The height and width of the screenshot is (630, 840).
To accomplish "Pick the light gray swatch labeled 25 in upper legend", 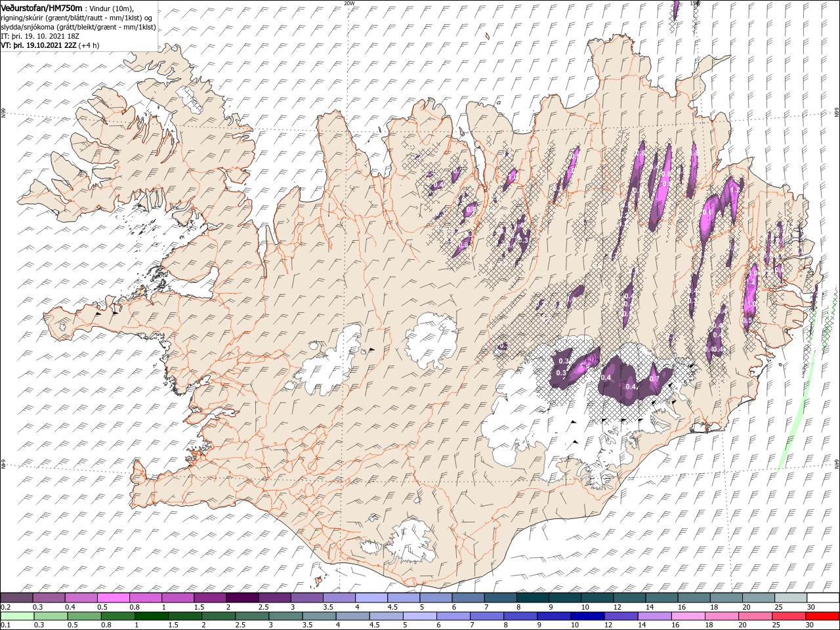I will (790, 598).
